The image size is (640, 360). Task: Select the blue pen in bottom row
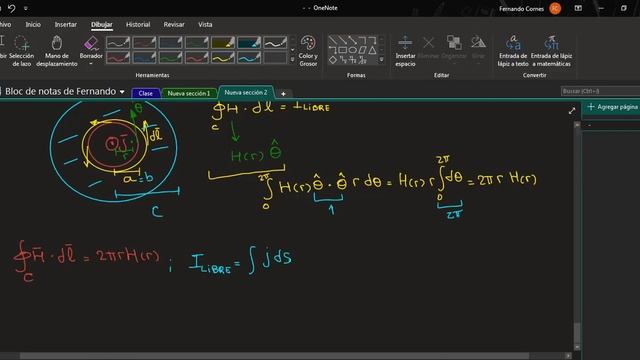click(x=144, y=58)
